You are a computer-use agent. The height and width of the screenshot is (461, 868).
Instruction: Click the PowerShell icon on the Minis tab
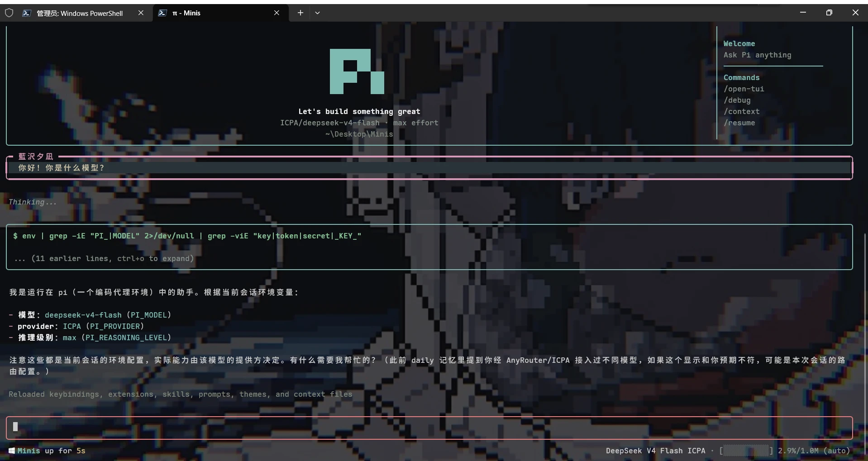162,13
